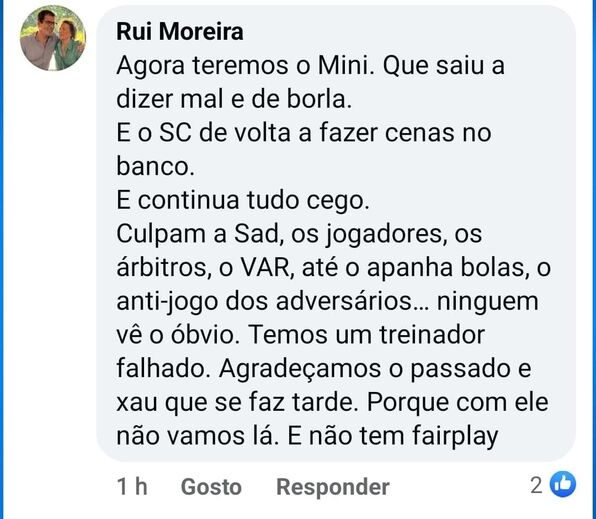Click the first line mentioning Mini
The width and height of the screenshot is (596, 519).
(311, 65)
